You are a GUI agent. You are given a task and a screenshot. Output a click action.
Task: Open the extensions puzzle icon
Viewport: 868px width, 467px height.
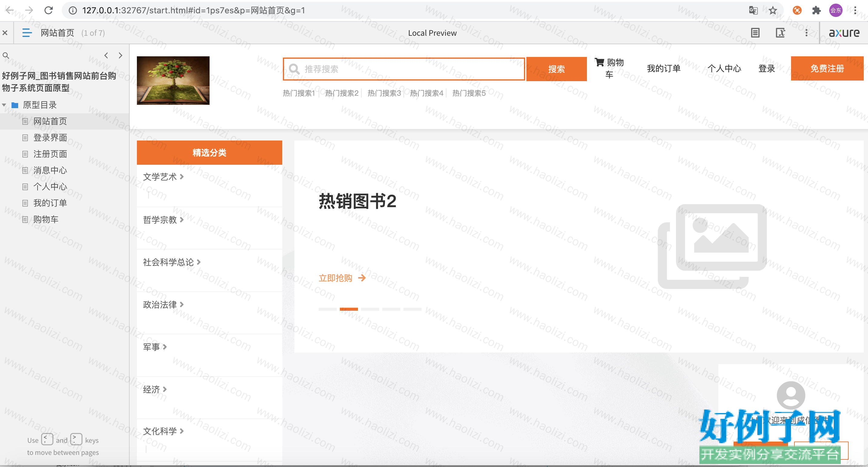[816, 10]
